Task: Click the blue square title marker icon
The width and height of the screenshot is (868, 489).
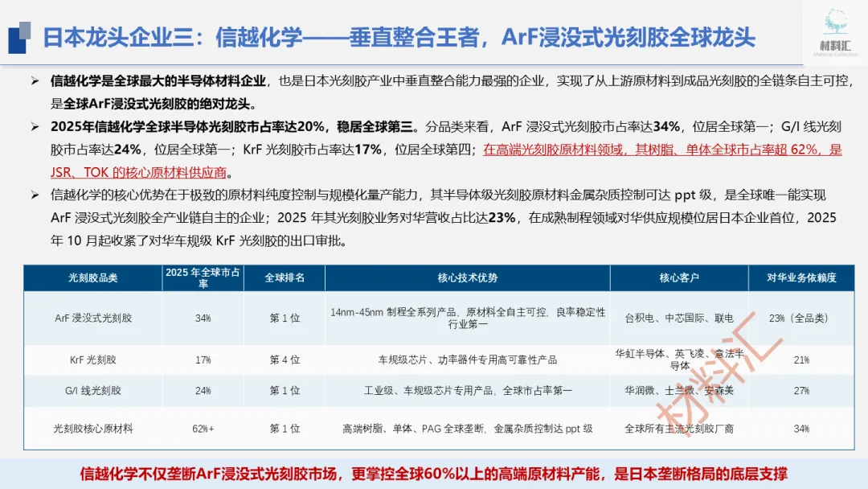Action: pos(19,37)
